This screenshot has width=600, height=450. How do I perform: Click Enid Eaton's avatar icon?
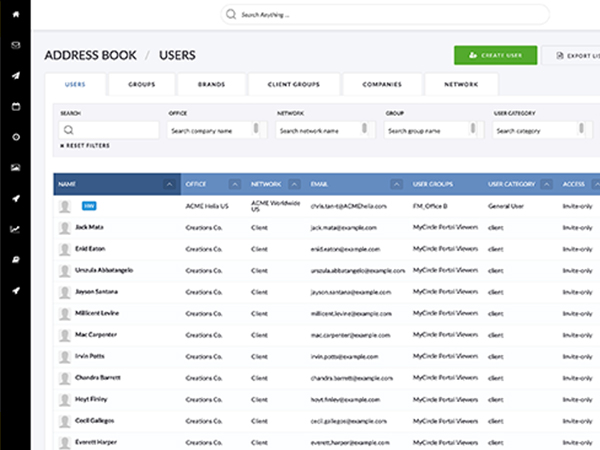pyautogui.click(x=64, y=249)
